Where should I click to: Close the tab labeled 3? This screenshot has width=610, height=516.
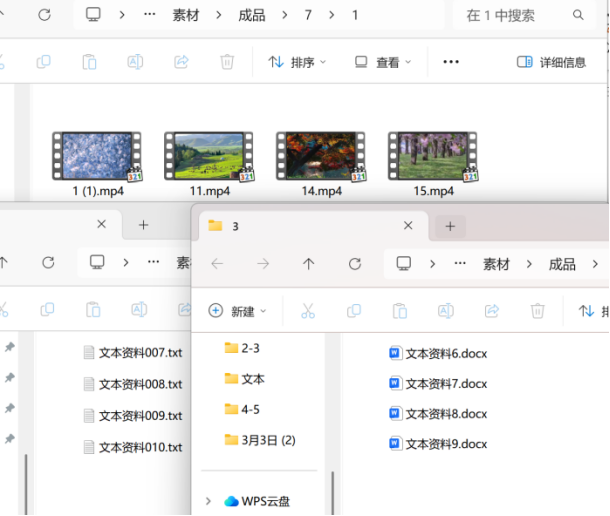pos(408,226)
